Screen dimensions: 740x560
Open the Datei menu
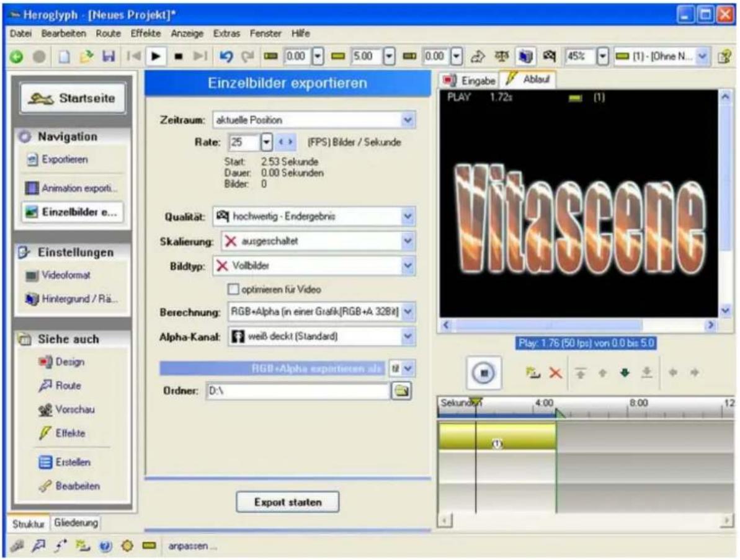(20, 33)
